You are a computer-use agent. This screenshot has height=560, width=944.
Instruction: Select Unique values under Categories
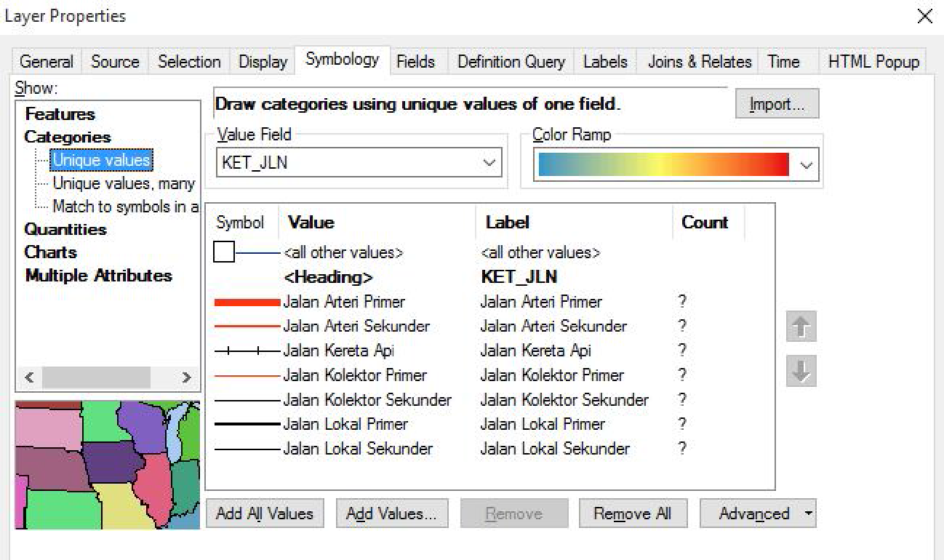pos(102,160)
